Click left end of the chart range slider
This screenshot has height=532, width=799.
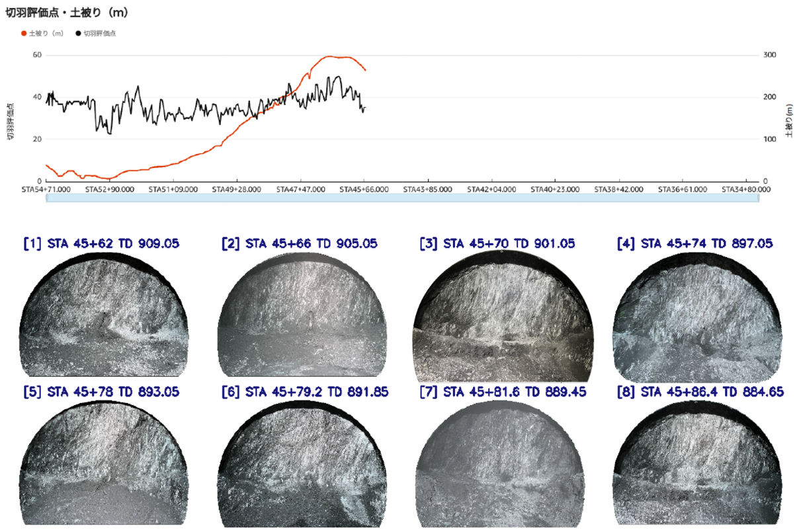(x=47, y=198)
